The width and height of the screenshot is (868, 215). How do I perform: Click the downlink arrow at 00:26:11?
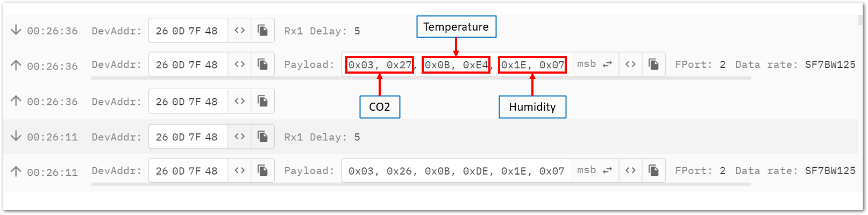[16, 137]
